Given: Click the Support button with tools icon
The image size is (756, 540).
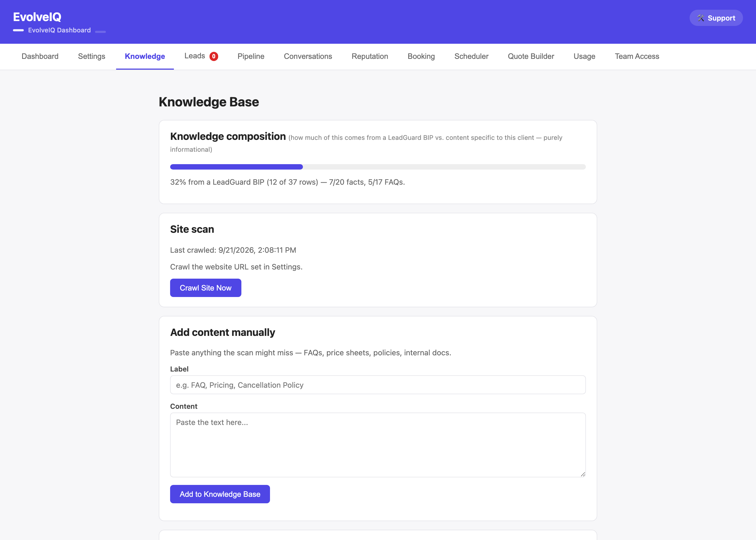Looking at the screenshot, I should (716, 18).
